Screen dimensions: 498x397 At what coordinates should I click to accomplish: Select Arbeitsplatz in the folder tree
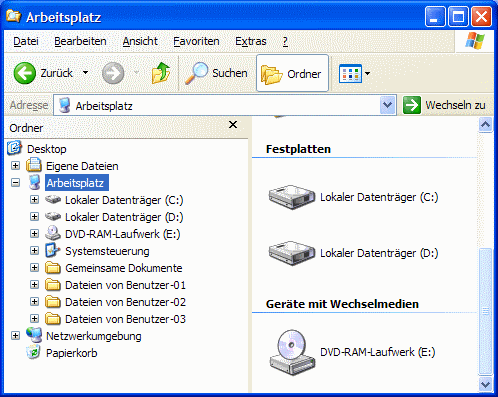pos(77,183)
